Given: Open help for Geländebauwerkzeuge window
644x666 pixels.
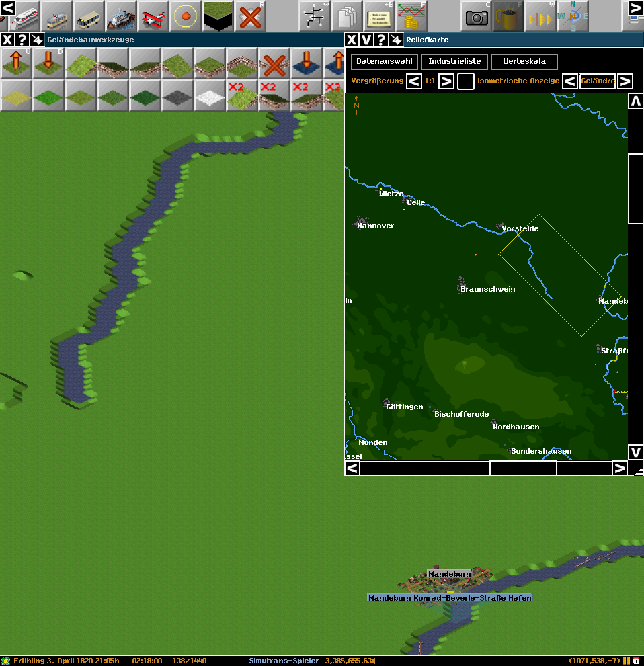Looking at the screenshot, I should [x=22, y=40].
